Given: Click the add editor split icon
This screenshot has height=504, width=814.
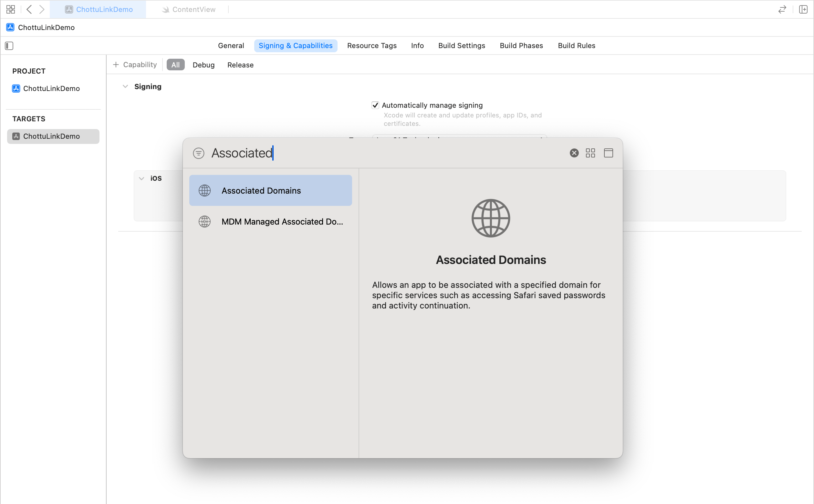Looking at the screenshot, I should tap(803, 9).
